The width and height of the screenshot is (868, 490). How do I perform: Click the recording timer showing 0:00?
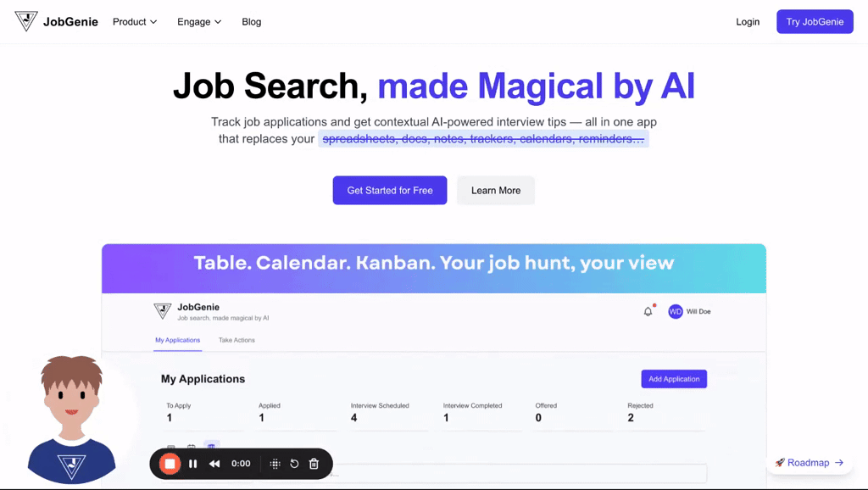[x=241, y=464]
